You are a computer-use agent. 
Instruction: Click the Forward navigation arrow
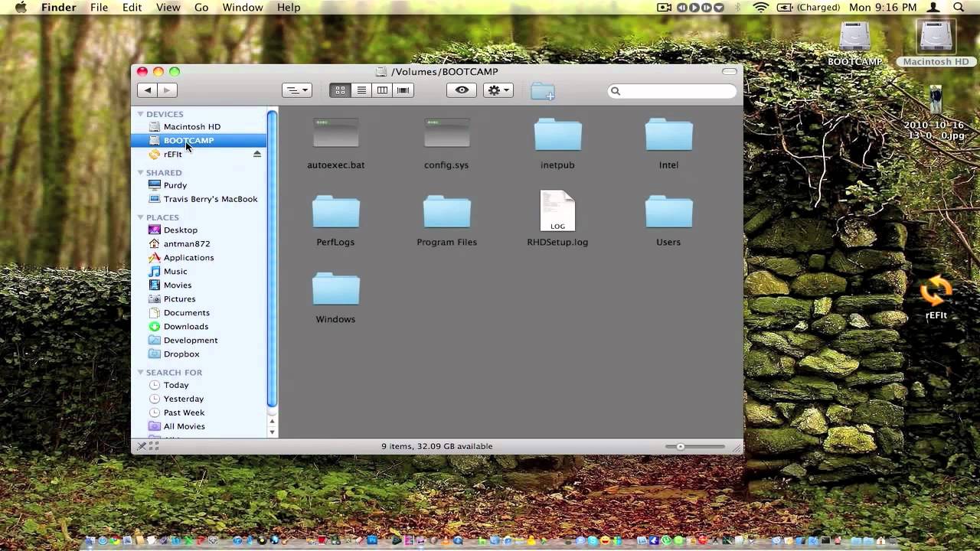168,90
